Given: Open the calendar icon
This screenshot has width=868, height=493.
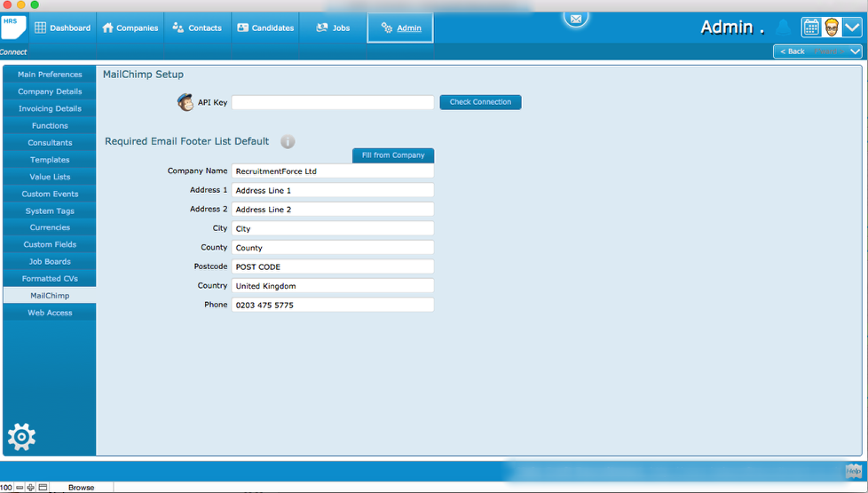Looking at the screenshot, I should (x=811, y=28).
